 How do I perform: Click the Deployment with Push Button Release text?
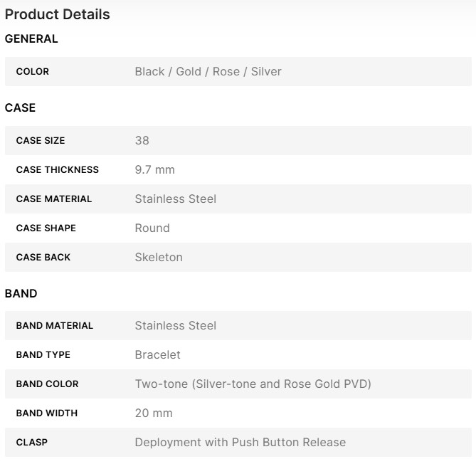(x=240, y=443)
